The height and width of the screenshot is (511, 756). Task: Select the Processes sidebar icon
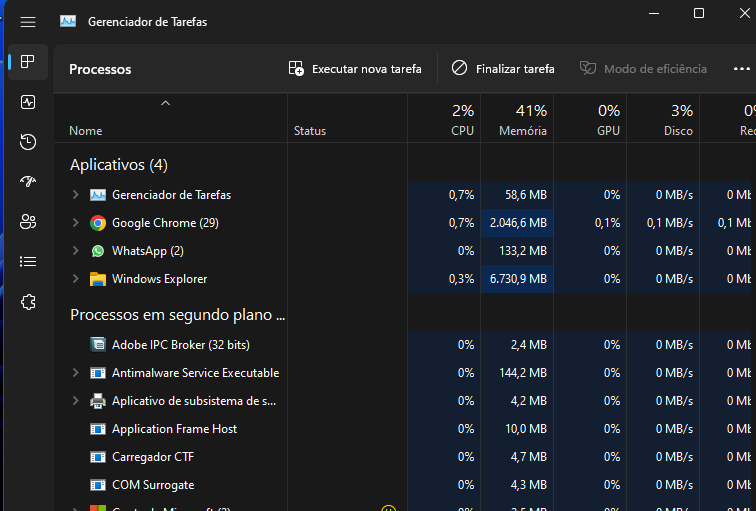(x=28, y=62)
